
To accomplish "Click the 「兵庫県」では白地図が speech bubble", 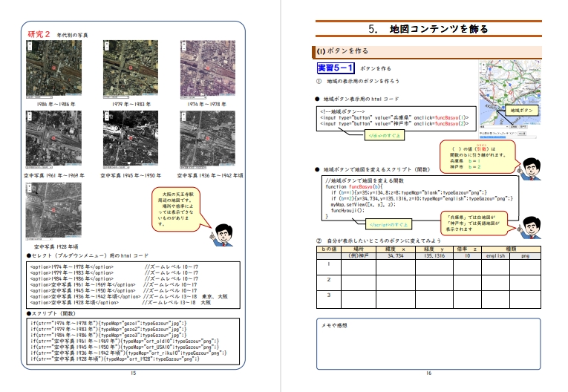I will tap(474, 223).
